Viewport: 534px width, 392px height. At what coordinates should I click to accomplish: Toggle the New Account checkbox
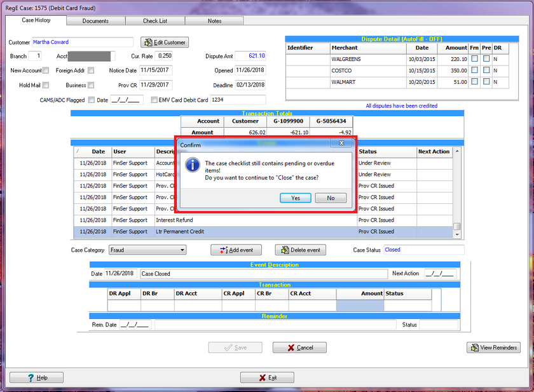coord(46,71)
